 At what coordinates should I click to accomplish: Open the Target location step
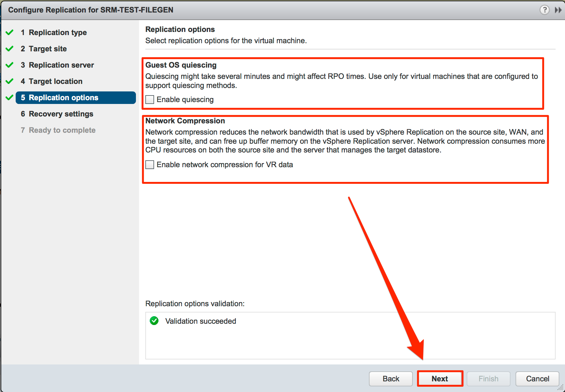(52, 81)
